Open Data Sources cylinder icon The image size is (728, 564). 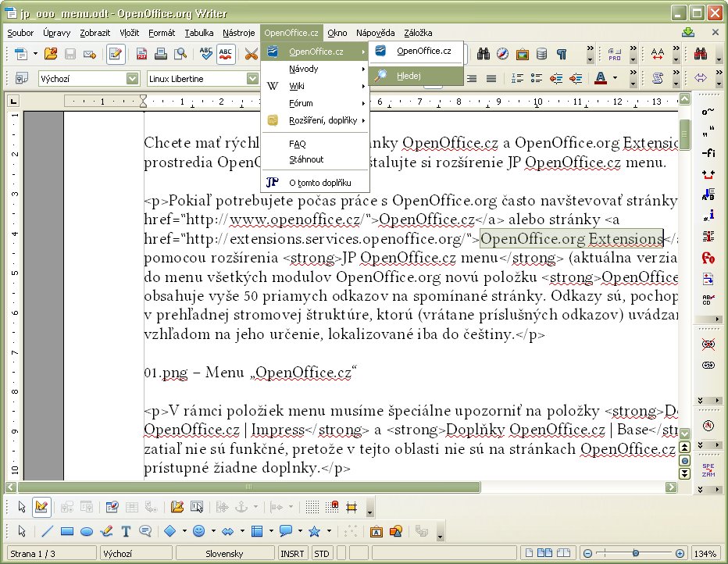pos(541,55)
